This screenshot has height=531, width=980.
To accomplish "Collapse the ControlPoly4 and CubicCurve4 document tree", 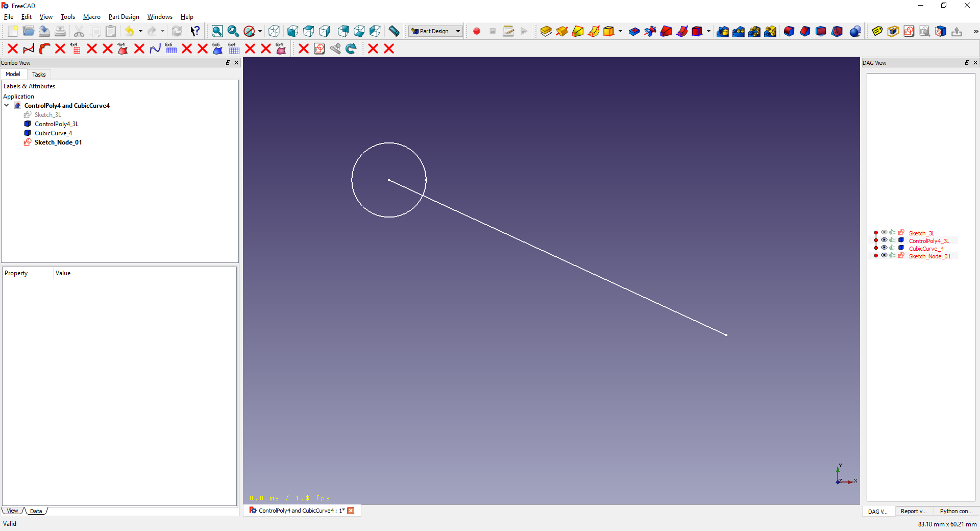I will 7,105.
